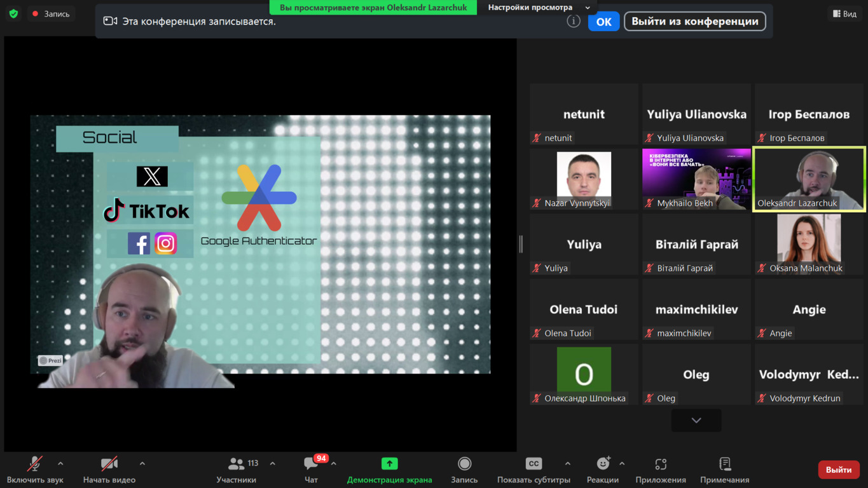This screenshot has height=488, width=868.
Task: Open Реакции smiley button
Action: 603,470
